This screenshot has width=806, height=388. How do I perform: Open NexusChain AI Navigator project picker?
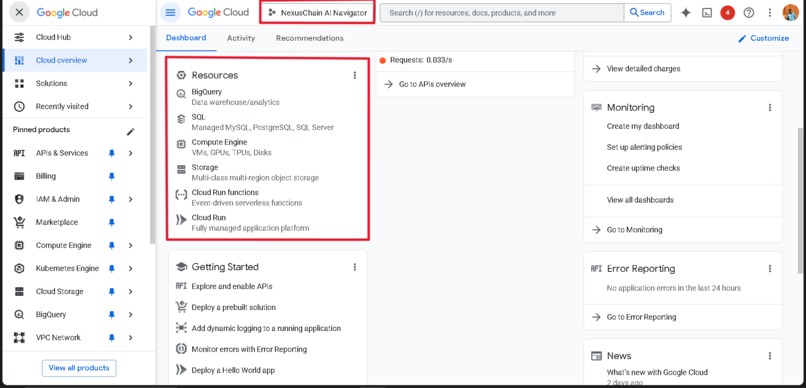[x=317, y=13]
